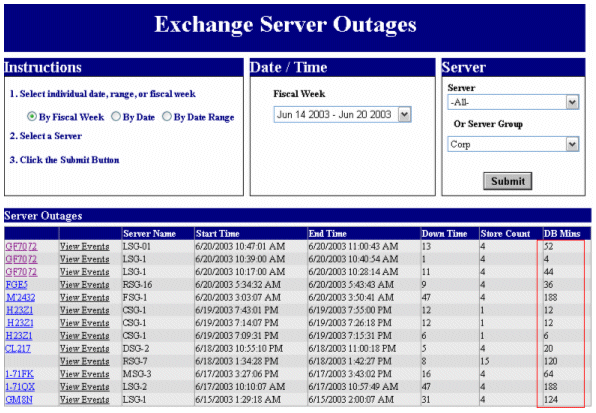Open the Fiscal Week dropdown
This screenshot has height=413, width=596.
(342, 114)
